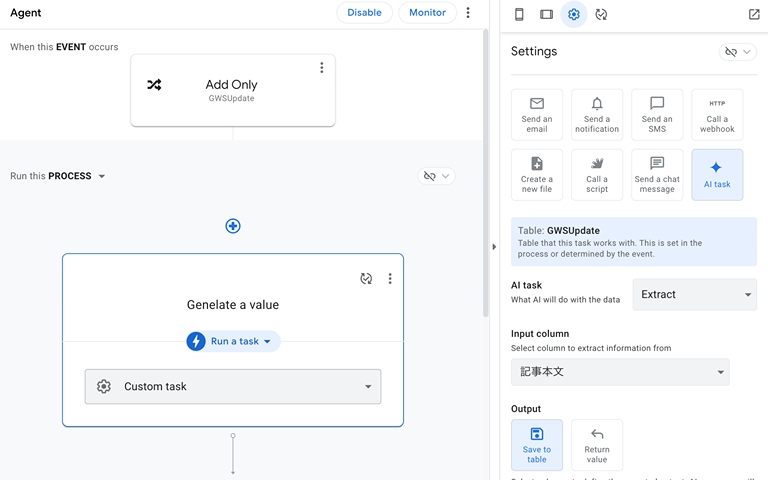The image size is (768, 480).
Task: Open the settings gear tab icon
Action: point(573,14)
